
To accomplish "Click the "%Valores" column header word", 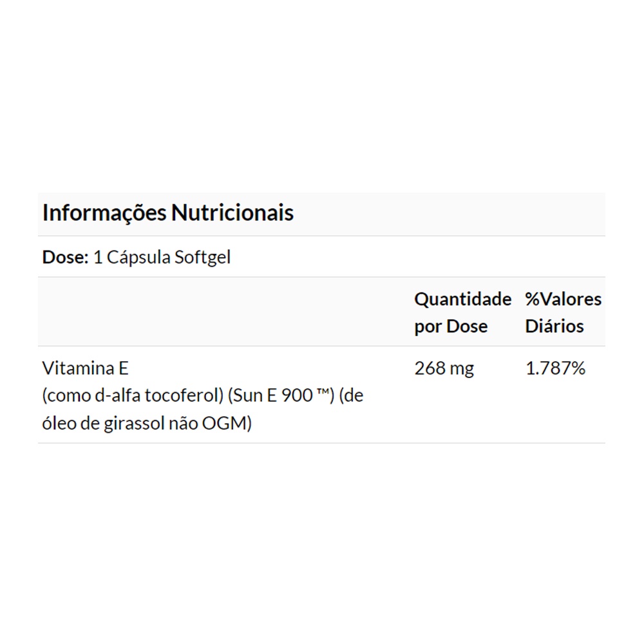I will (563, 299).
